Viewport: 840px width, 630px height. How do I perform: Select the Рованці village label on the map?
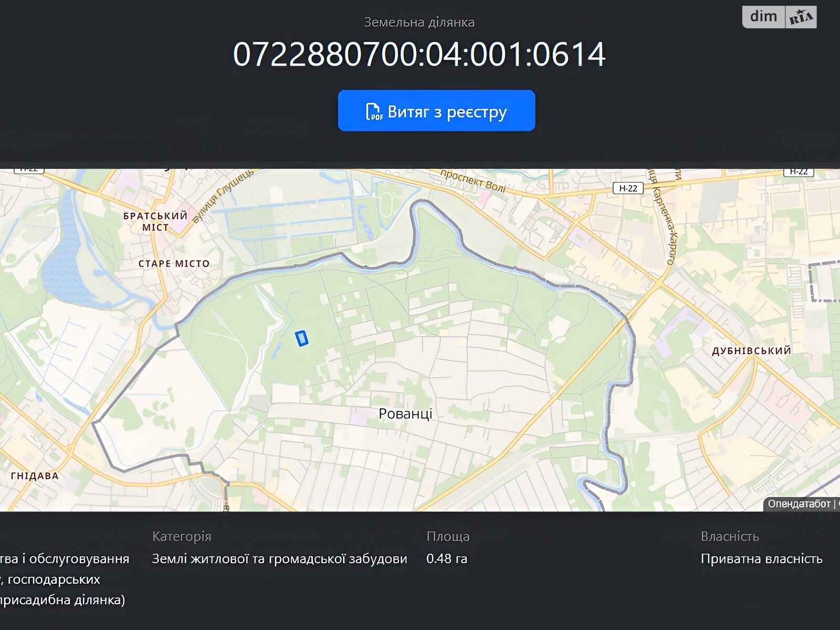405,414
